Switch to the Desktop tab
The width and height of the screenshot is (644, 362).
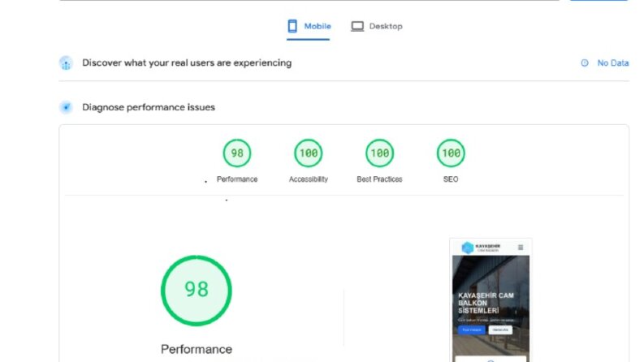pyautogui.click(x=377, y=26)
